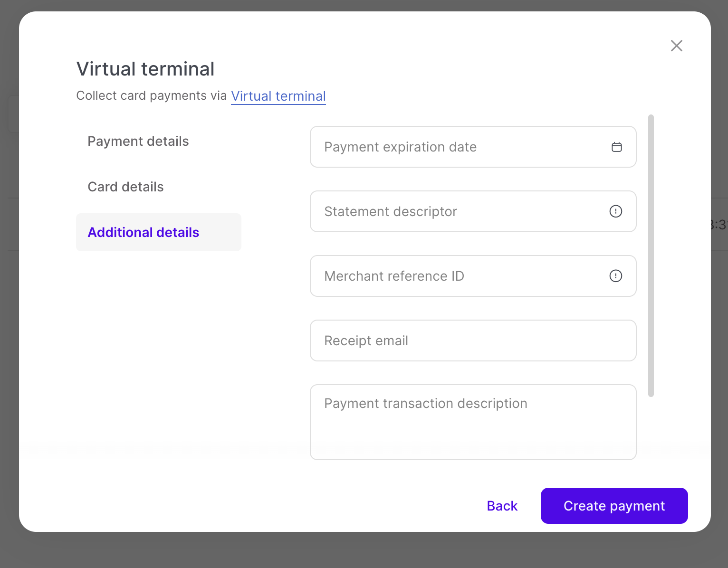Click the dimmed backdrop below the dialog
Image resolution: width=728 pixels, height=568 pixels.
pyautogui.click(x=364, y=550)
